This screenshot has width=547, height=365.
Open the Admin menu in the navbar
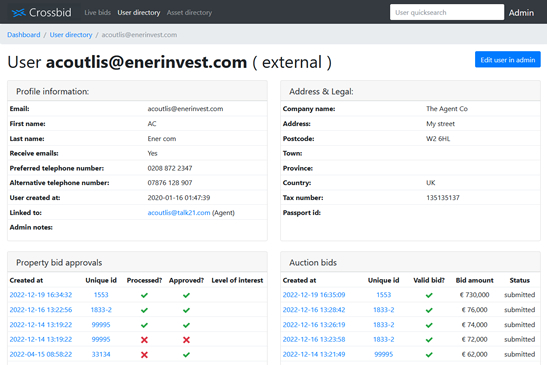point(521,13)
